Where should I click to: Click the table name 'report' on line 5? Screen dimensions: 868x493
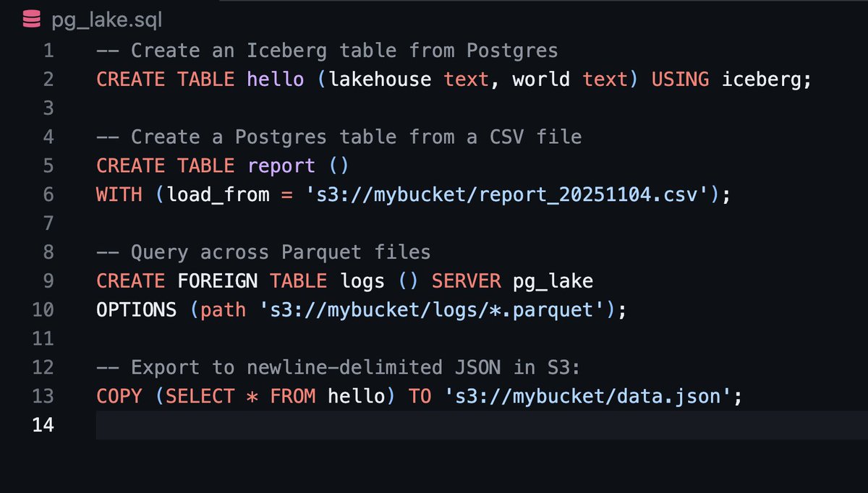click(x=281, y=166)
